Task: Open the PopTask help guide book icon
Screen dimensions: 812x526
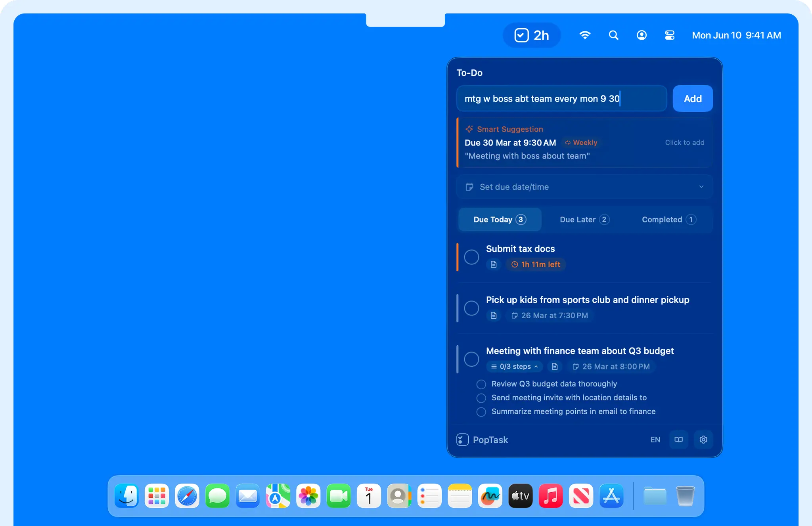Action: [x=679, y=440]
